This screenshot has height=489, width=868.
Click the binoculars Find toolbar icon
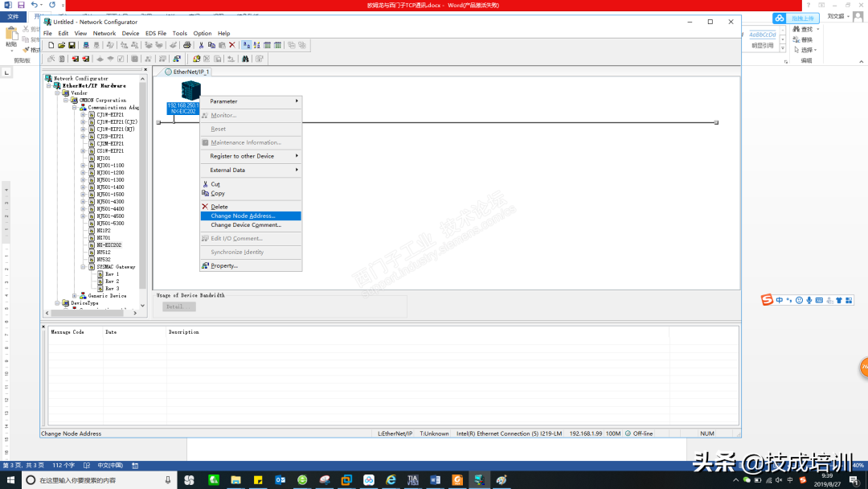245,59
